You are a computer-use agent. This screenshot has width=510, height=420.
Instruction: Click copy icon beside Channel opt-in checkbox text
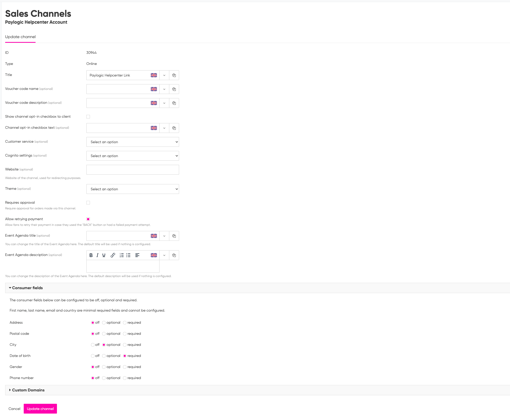pos(174,128)
